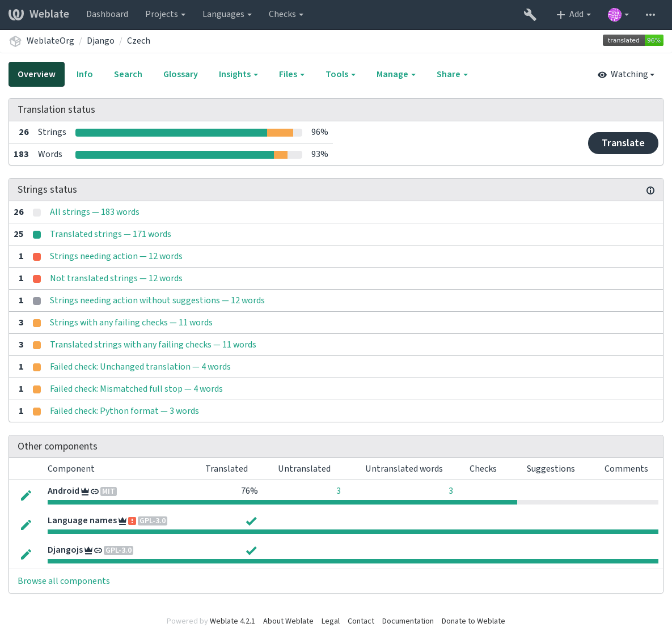
Task: Click Browse all components link
Action: tap(64, 581)
